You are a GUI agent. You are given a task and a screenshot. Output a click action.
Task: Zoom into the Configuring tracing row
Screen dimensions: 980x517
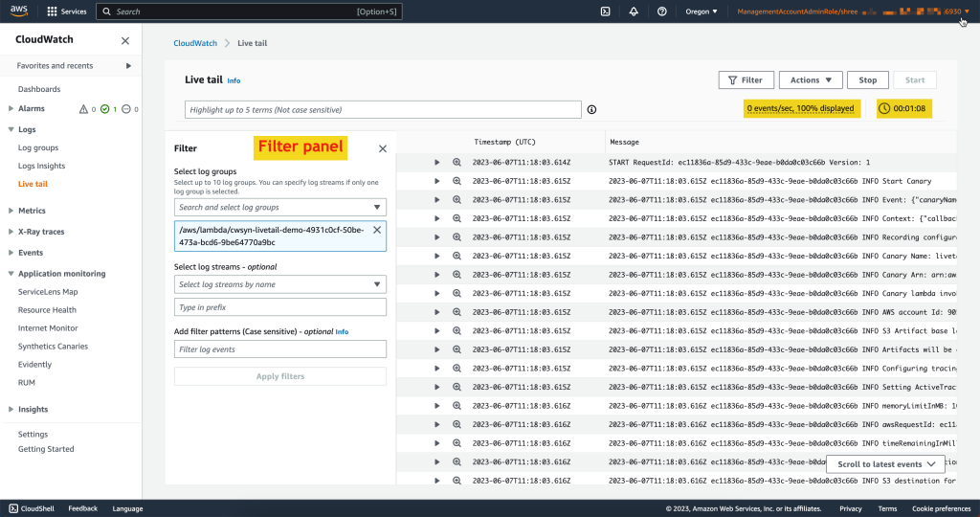coord(457,369)
